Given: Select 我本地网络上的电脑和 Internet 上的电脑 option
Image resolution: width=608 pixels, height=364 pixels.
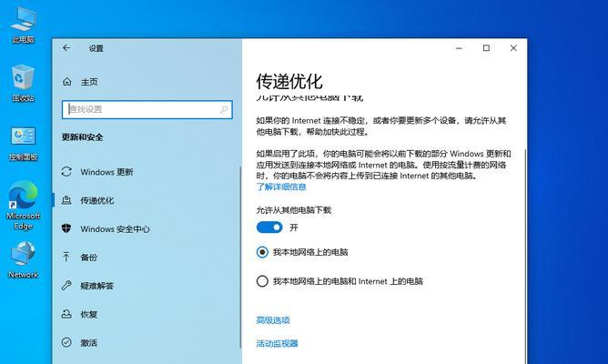Looking at the screenshot, I should (262, 281).
